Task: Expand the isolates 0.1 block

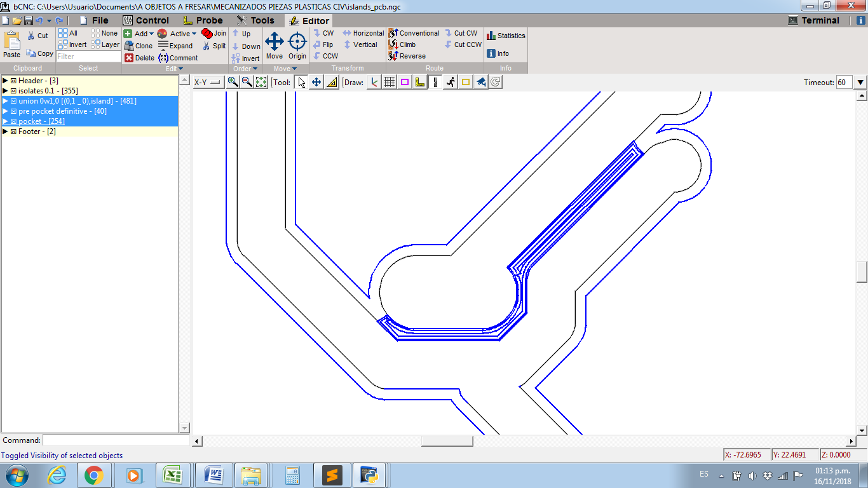Action: tap(5, 91)
